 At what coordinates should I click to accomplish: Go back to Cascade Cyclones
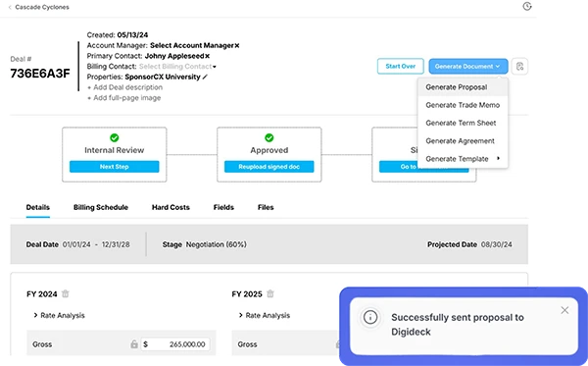click(x=38, y=7)
